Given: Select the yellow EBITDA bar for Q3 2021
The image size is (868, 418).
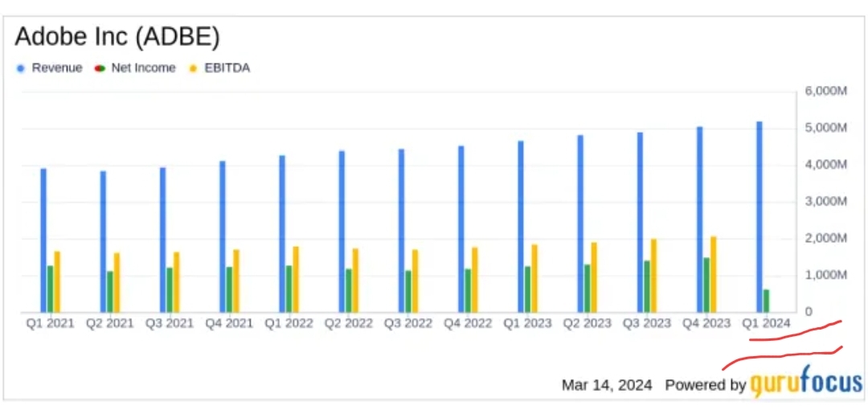Looking at the screenshot, I should (177, 282).
